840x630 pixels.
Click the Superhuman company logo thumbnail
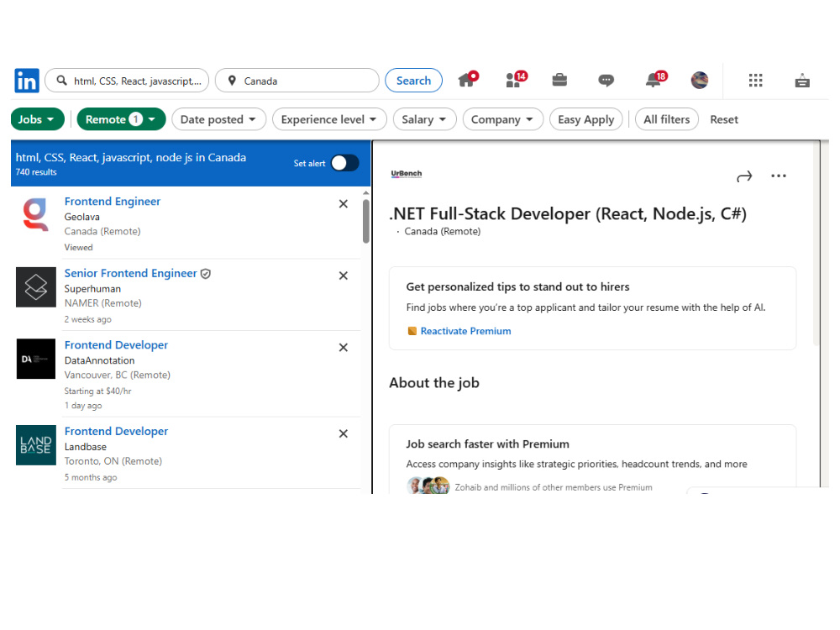(x=36, y=287)
